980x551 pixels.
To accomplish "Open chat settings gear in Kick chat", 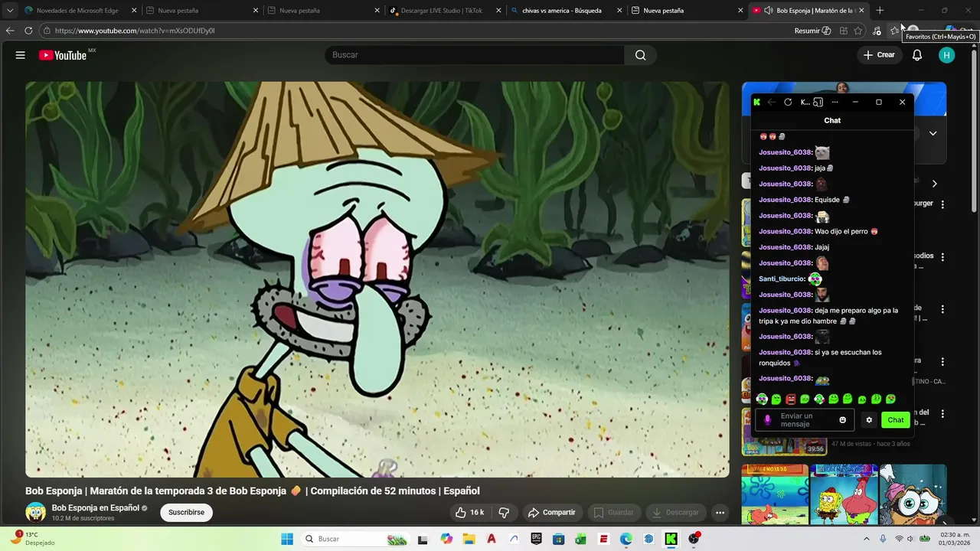I will 868,419.
